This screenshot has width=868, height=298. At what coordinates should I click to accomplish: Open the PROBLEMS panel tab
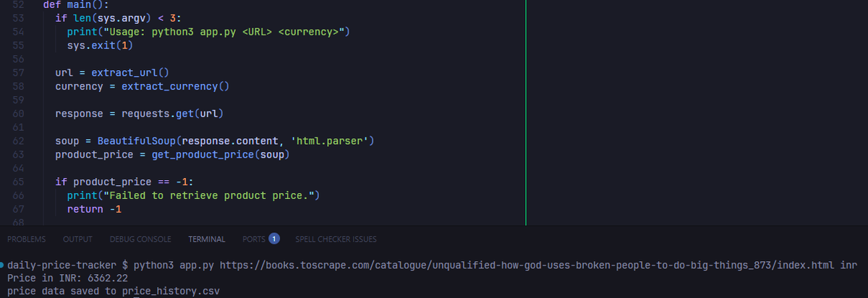[x=25, y=239]
